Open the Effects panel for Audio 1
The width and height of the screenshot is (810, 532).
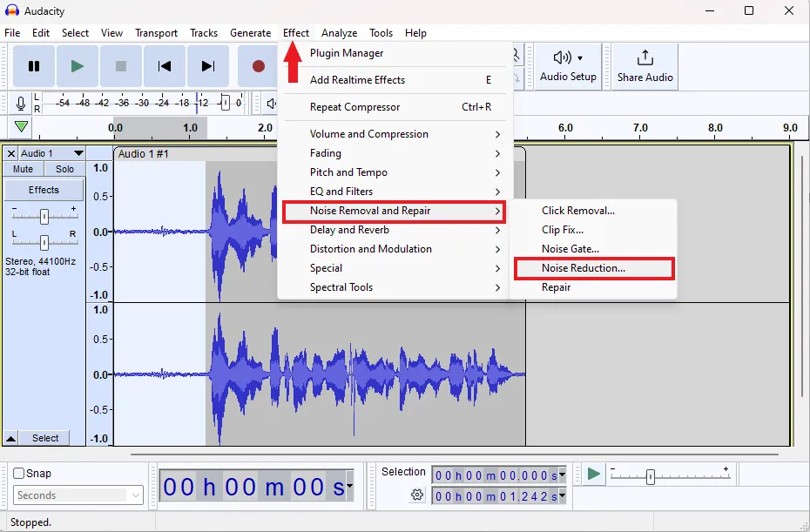click(44, 189)
